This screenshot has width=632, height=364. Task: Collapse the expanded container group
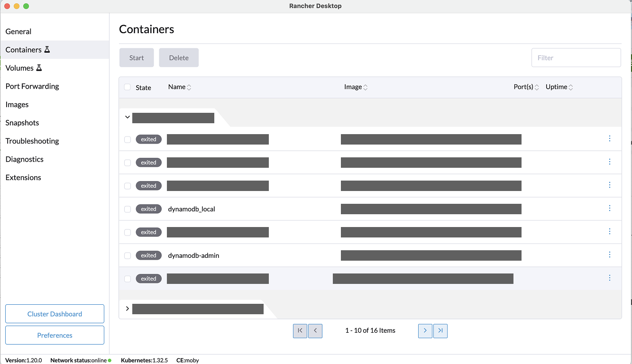click(128, 117)
